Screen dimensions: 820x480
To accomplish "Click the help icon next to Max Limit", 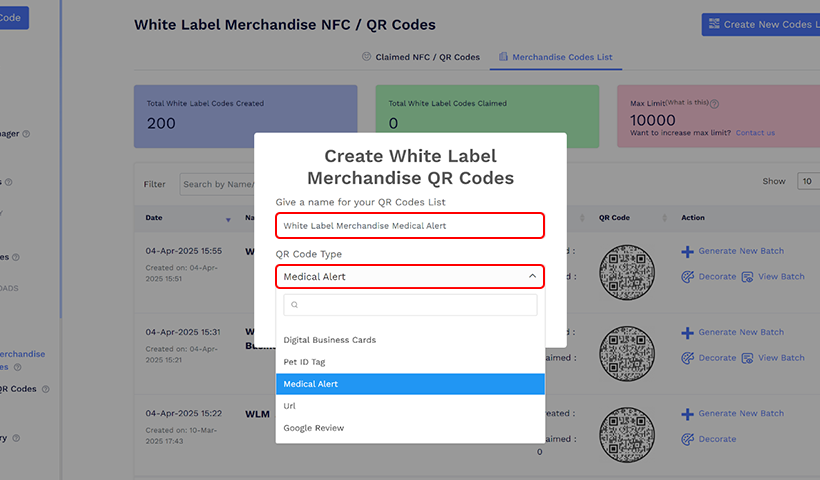I will (x=714, y=103).
